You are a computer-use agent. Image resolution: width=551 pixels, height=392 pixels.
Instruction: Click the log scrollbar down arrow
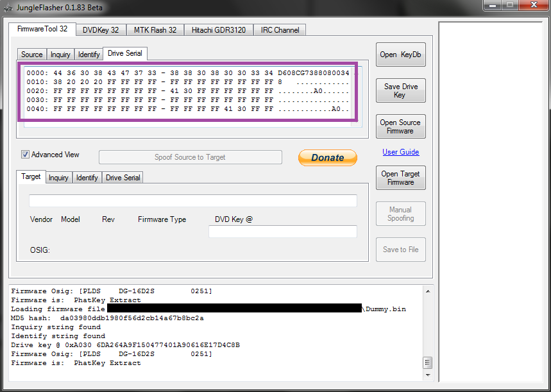(x=428, y=375)
